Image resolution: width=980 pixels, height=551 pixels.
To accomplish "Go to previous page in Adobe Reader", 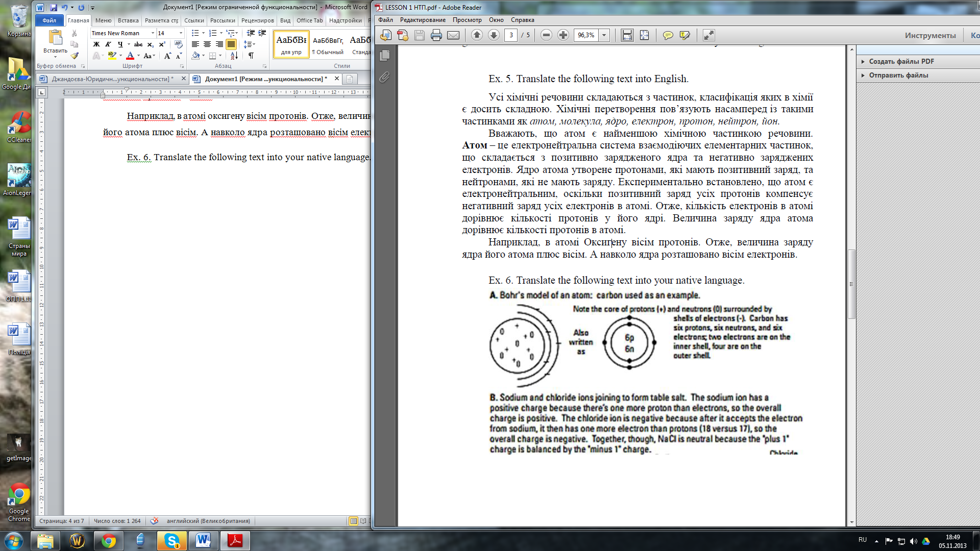I will 477,35.
